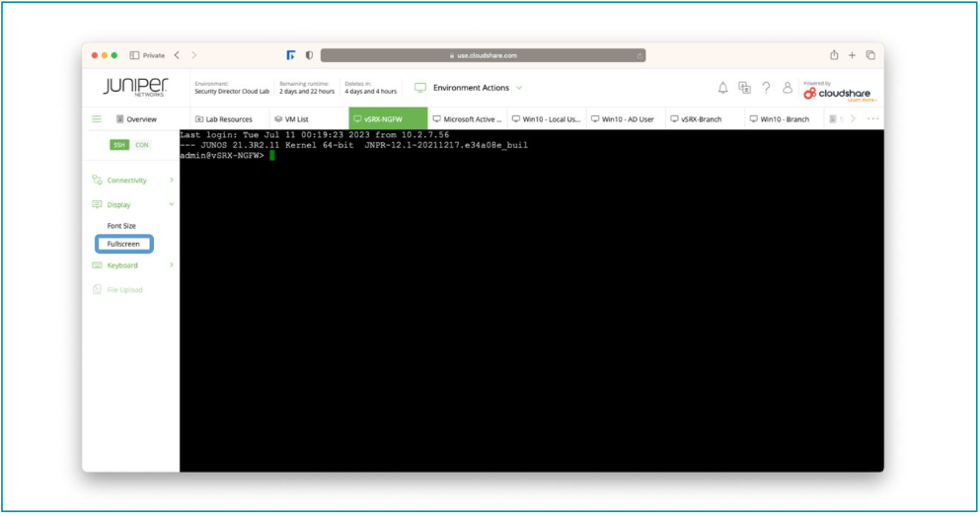Viewport: 980px width, 516px height.
Task: Click the Safari address bar
Action: (483, 55)
